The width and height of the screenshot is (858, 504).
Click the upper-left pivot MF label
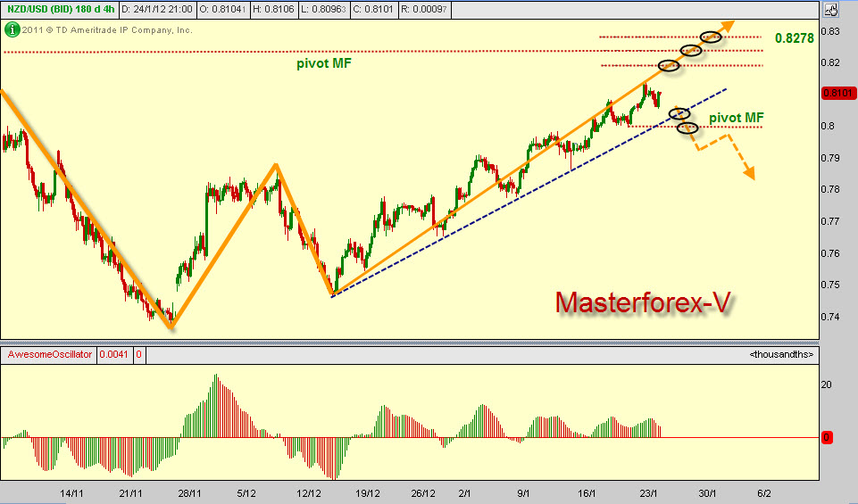pyautogui.click(x=323, y=63)
